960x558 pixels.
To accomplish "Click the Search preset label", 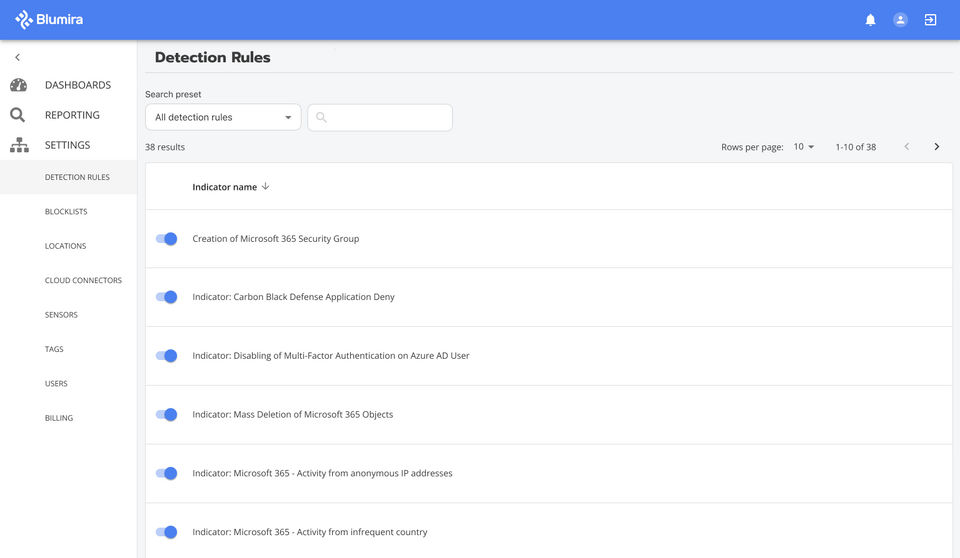I will pos(173,94).
